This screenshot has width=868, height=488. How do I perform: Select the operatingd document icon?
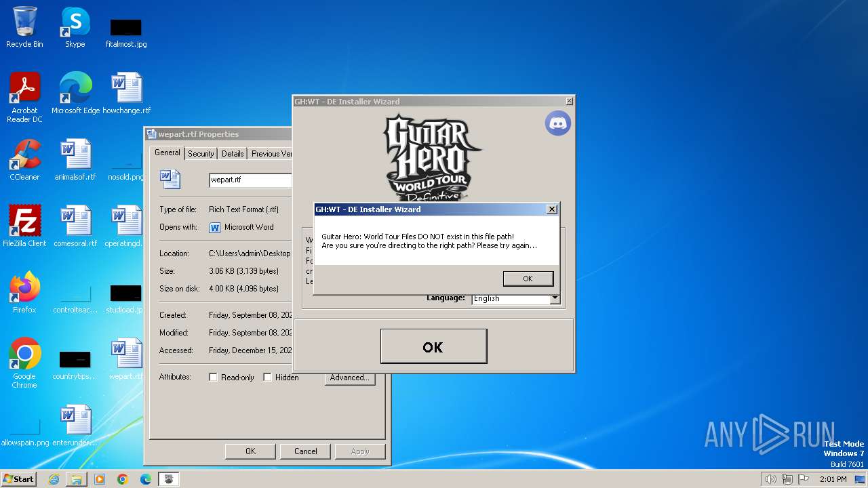[x=126, y=226]
